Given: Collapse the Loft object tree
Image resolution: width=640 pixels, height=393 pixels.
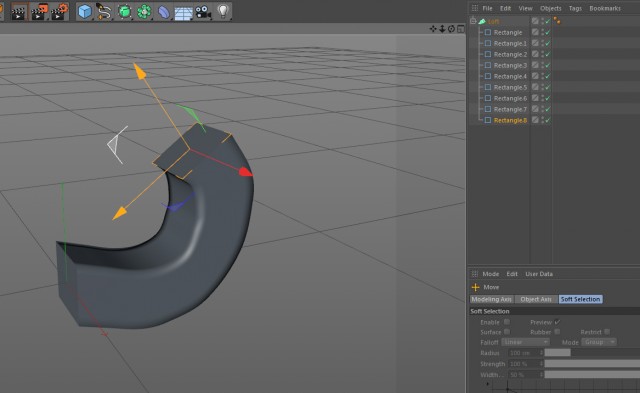Looking at the screenshot, I should [x=473, y=21].
